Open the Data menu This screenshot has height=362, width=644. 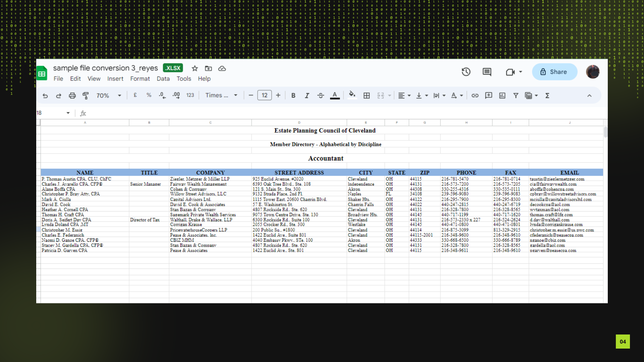pos(163,79)
